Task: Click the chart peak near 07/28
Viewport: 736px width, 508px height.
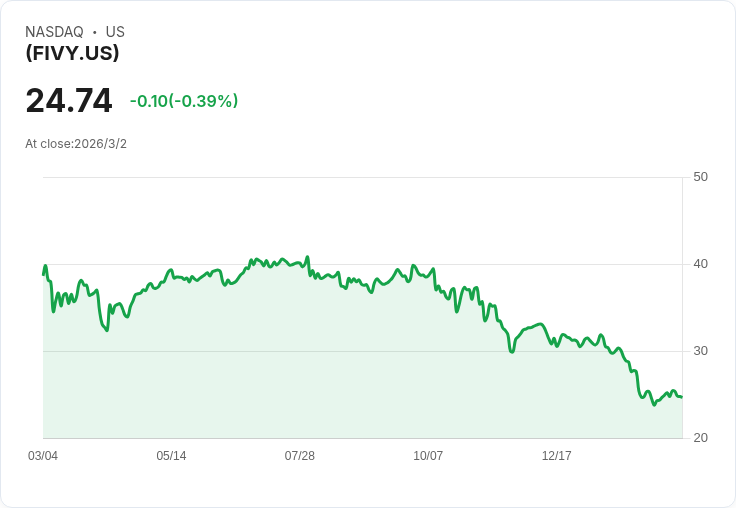Action: 308,257
